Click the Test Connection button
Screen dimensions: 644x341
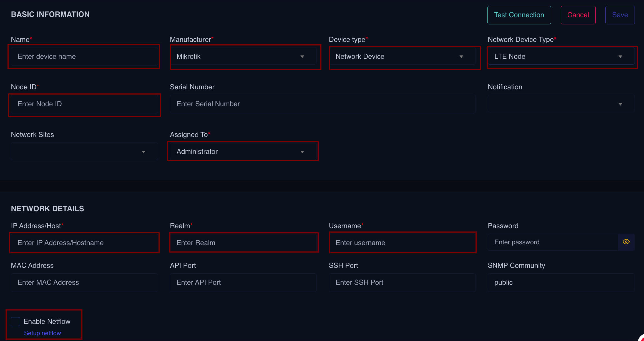(519, 15)
